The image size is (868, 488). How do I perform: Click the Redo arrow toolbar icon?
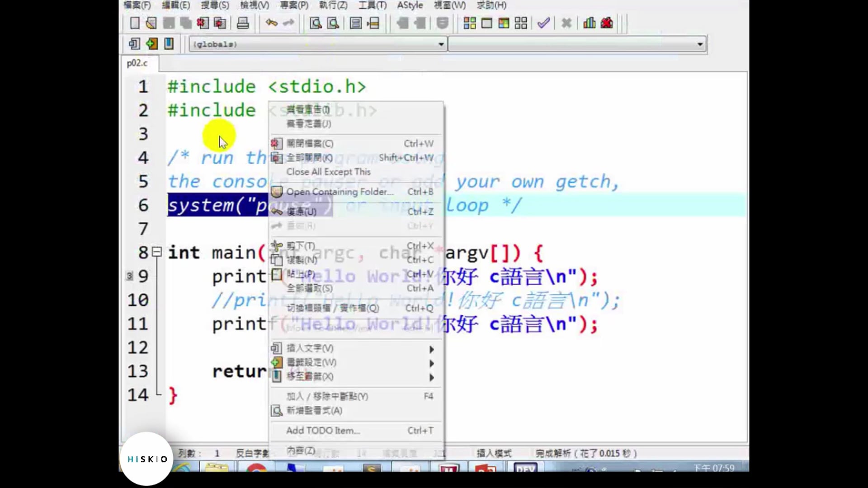tap(289, 23)
